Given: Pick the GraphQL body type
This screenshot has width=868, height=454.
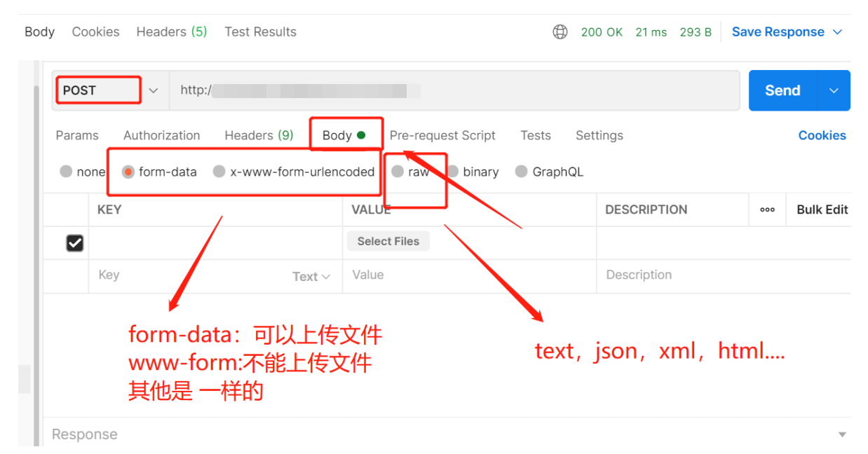Looking at the screenshot, I should tap(521, 172).
